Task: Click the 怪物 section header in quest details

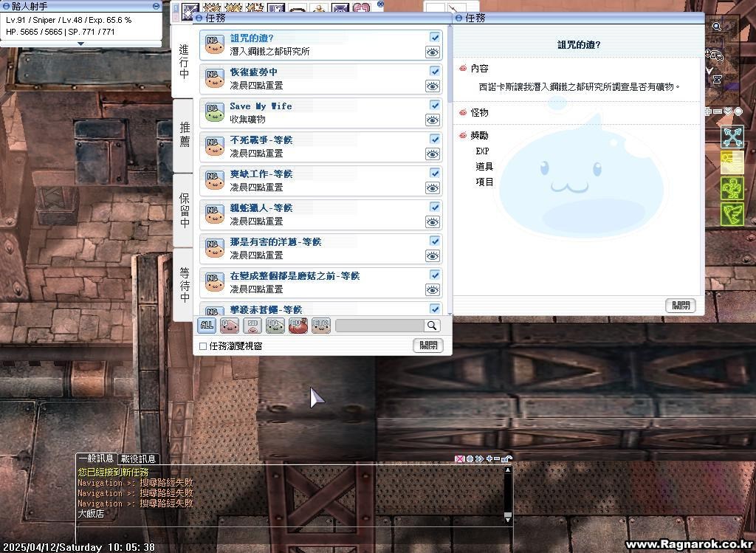Action: point(480,112)
